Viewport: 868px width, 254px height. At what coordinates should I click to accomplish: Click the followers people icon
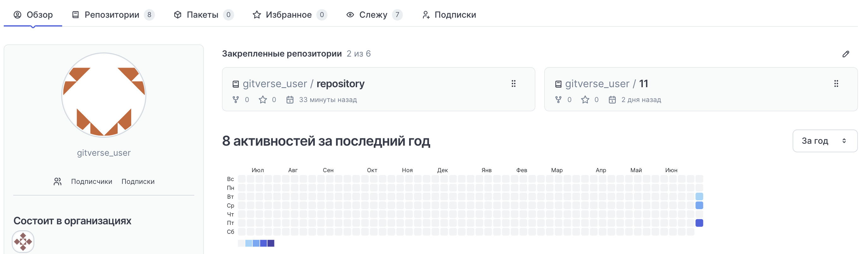[x=58, y=181]
